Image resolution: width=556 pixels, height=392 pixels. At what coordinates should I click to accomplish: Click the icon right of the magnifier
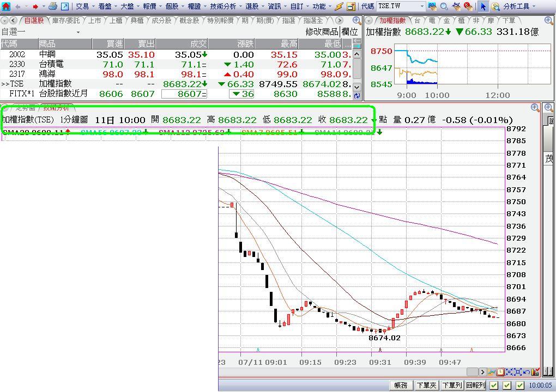(x=456, y=7)
